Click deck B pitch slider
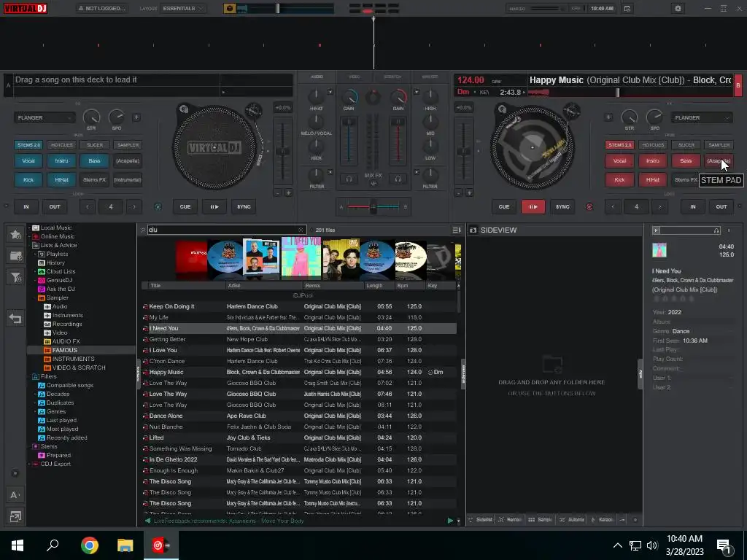Image resolution: width=747 pixels, height=560 pixels. point(463,152)
